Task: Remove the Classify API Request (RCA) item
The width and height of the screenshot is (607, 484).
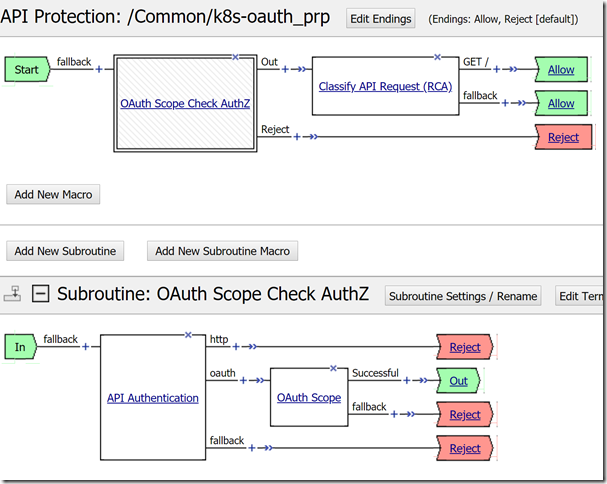Action: (x=437, y=57)
